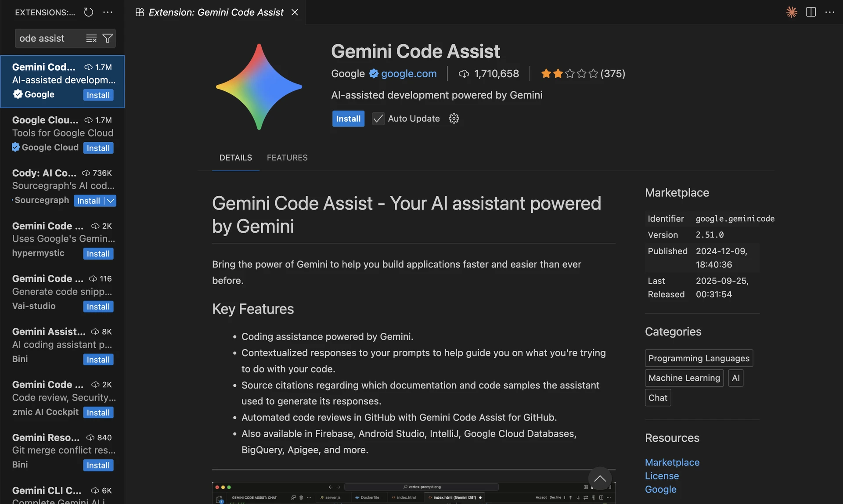Click the Gemini Code Assist logo
This screenshot has height=504, width=843.
click(x=259, y=86)
